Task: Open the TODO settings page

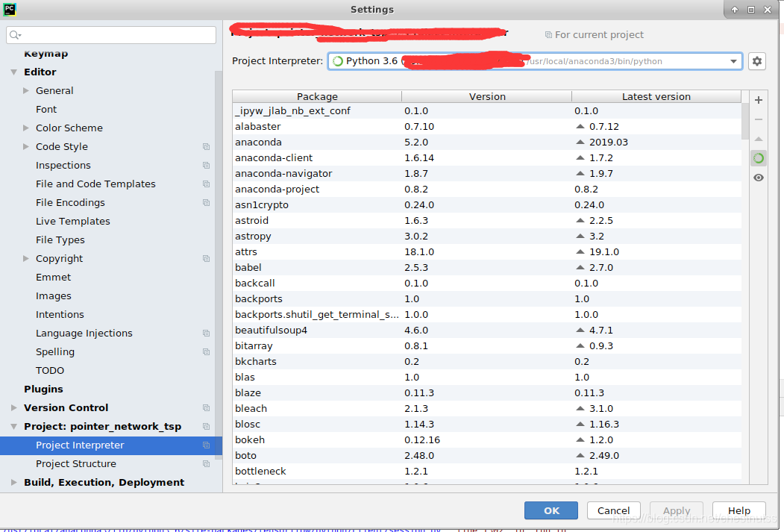Action: click(x=50, y=371)
